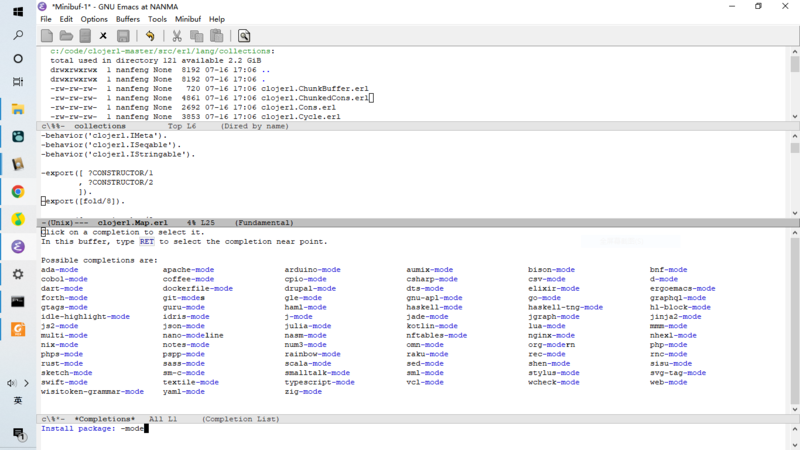Click the clojerl.Cons.erl file in Dired
The height and width of the screenshot is (450, 800).
point(309,106)
